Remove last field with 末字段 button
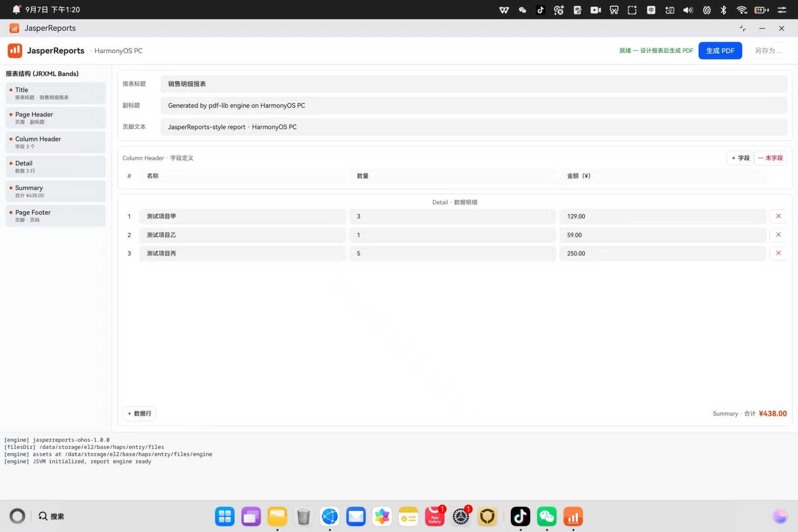The width and height of the screenshot is (798, 532). (x=771, y=158)
